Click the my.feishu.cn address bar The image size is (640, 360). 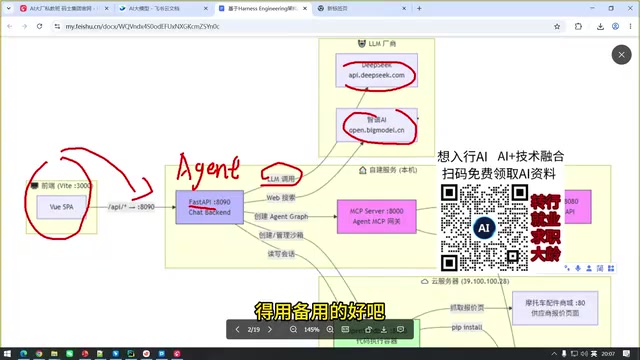pos(306,26)
